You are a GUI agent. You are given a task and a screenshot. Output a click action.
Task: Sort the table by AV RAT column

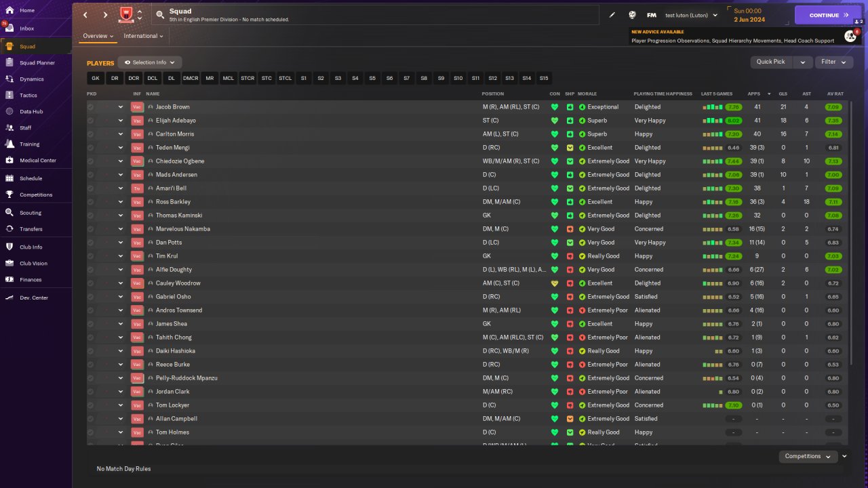click(835, 94)
